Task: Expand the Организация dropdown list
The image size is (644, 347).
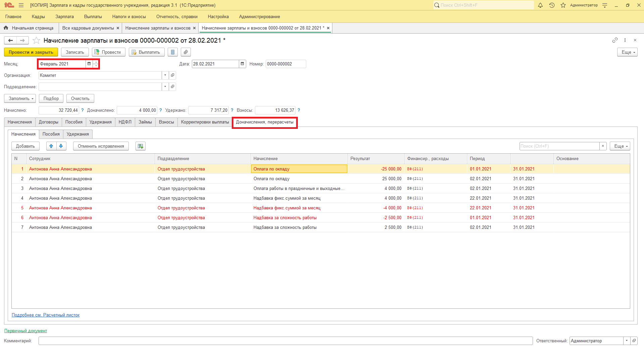Action: click(x=165, y=75)
